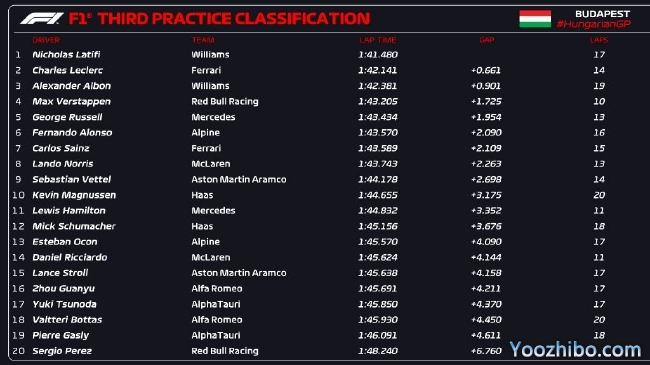The width and height of the screenshot is (650, 365).
Task: Select the GAP column header
Action: pos(487,40)
